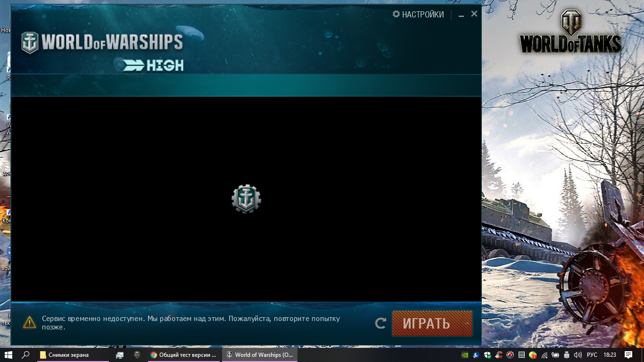
Task: Open touchpad tray icon
Action: 521,355
